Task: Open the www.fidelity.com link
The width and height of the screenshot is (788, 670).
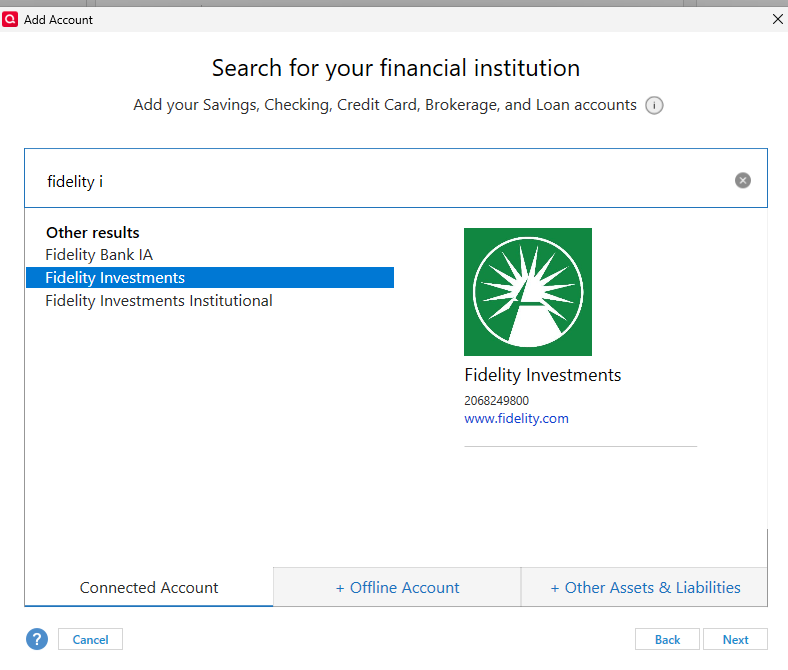Action: [516, 419]
